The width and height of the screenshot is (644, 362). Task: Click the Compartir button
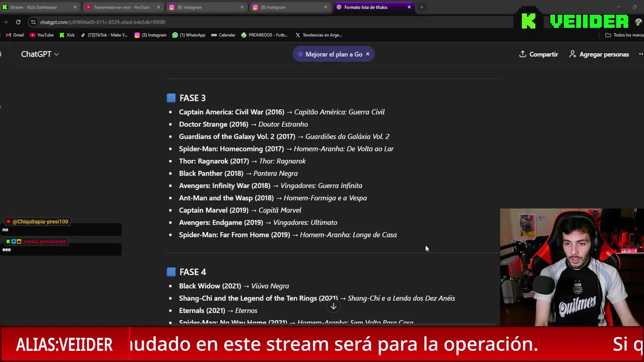[538, 54]
